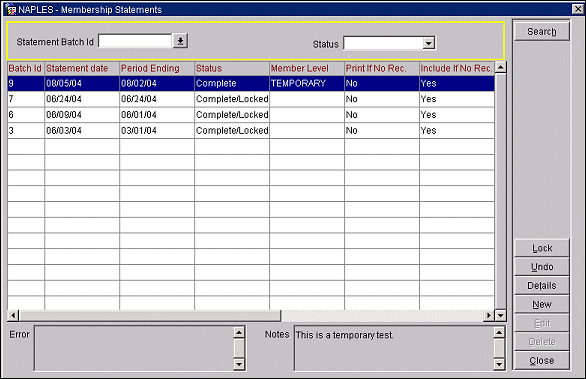Click Print If No Rec. 'No' for batch 7
This screenshot has height=379, width=586.
382,99
